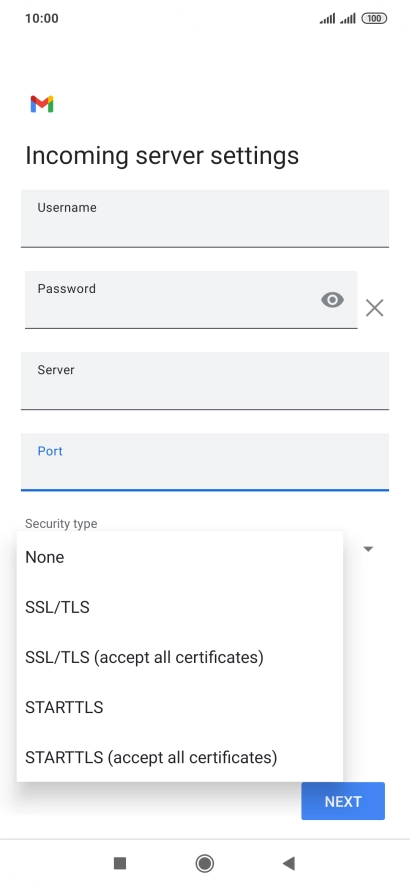Collapse Security type dropdown arrow
The image size is (410, 888).
(368, 549)
